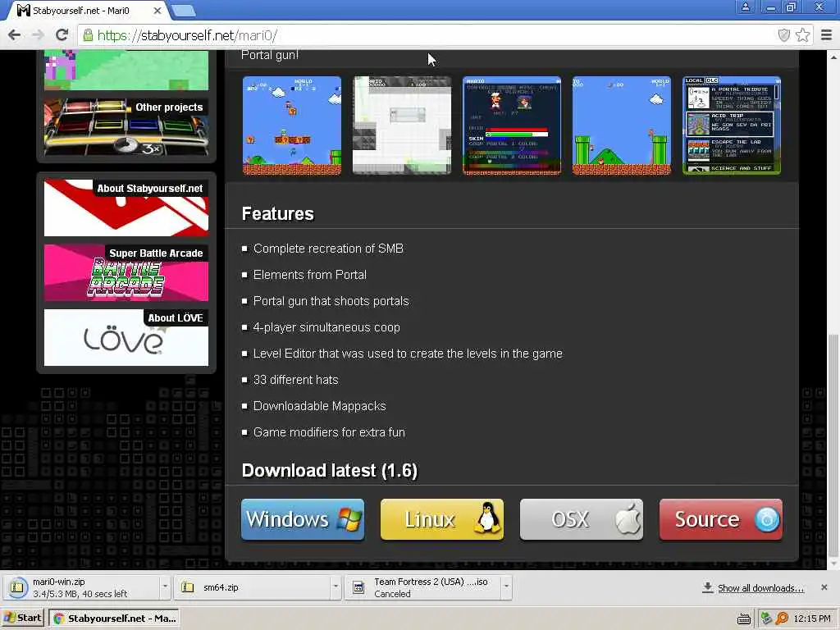Click the 12:15 PM clock
The image size is (840, 630).
pyautogui.click(x=812, y=619)
